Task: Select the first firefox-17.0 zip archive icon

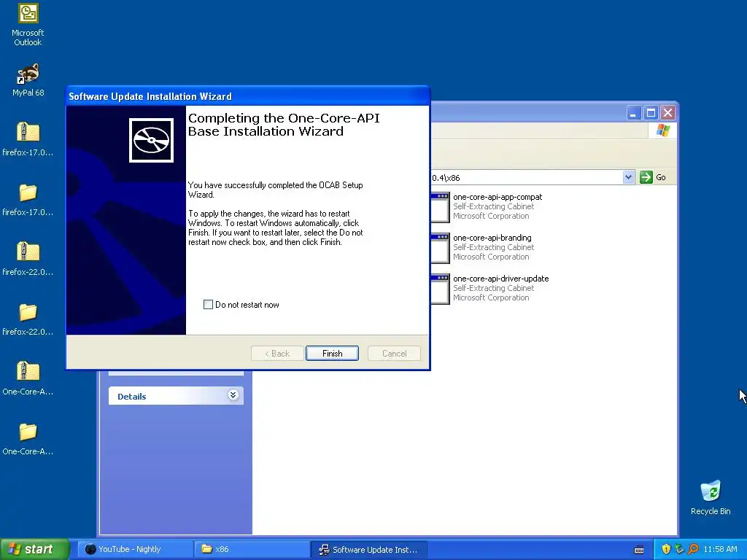Action: coord(28,132)
